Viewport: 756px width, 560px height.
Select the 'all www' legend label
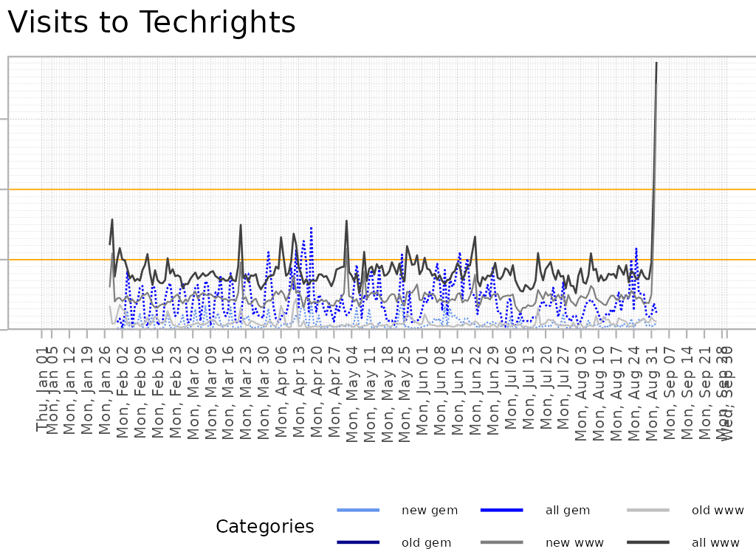(715, 542)
